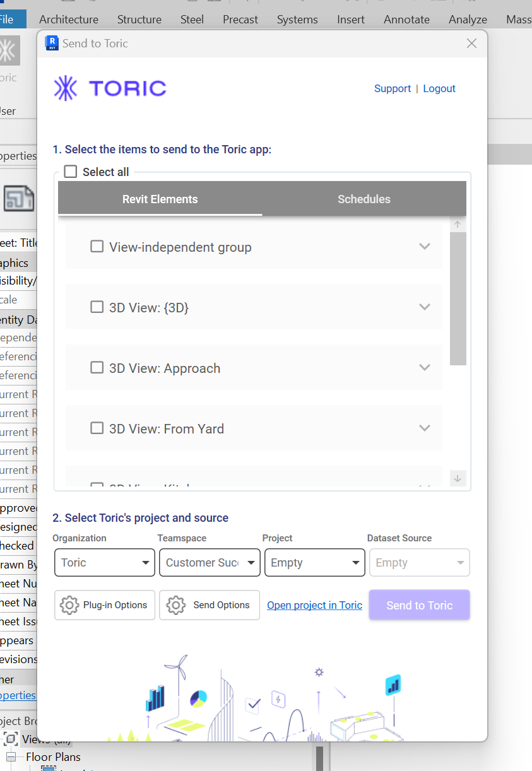This screenshot has height=771, width=532.
Task: Click the Send Options gear icon
Action: pyautogui.click(x=175, y=605)
